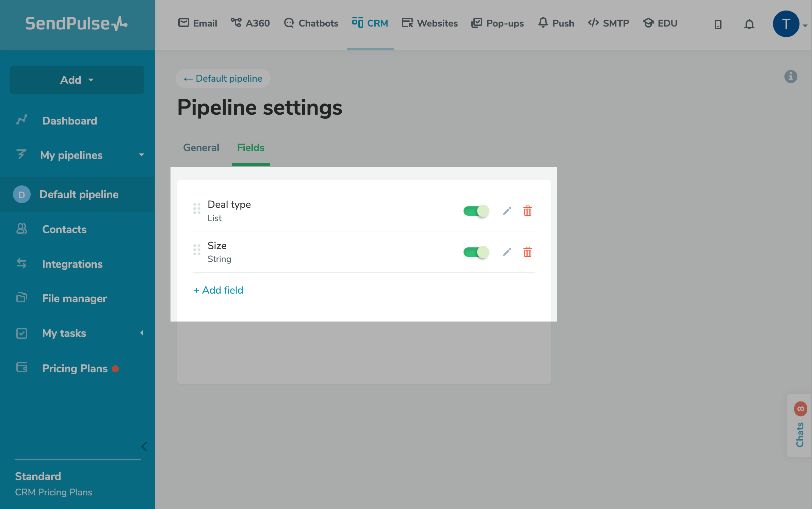Viewport: 812px width, 509px height.
Task: Click the File manager folder icon
Action: 22,297
